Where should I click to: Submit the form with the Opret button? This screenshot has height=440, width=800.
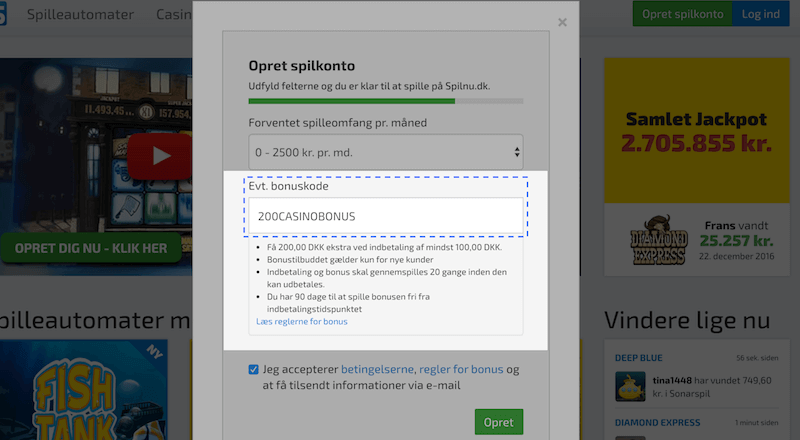click(498, 423)
